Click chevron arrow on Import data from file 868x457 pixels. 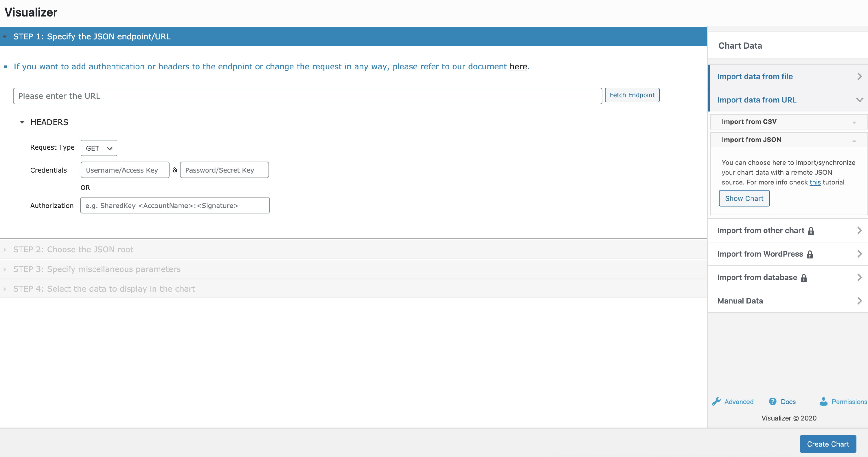click(x=859, y=76)
